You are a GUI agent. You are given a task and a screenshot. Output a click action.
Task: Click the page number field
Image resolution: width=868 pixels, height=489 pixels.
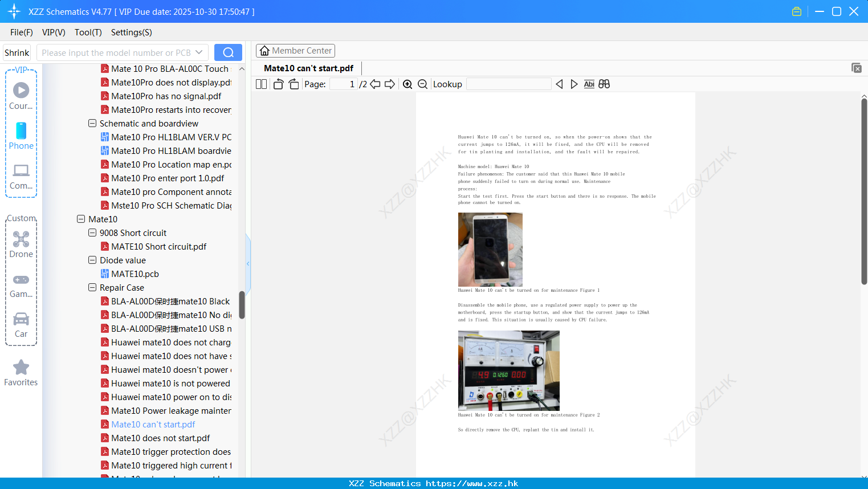pos(344,84)
